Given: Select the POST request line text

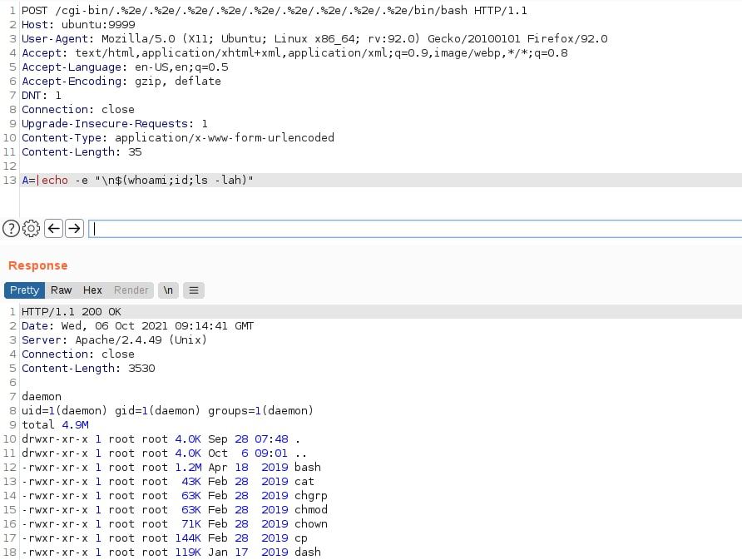Looking at the screenshot, I should click(x=275, y=11).
